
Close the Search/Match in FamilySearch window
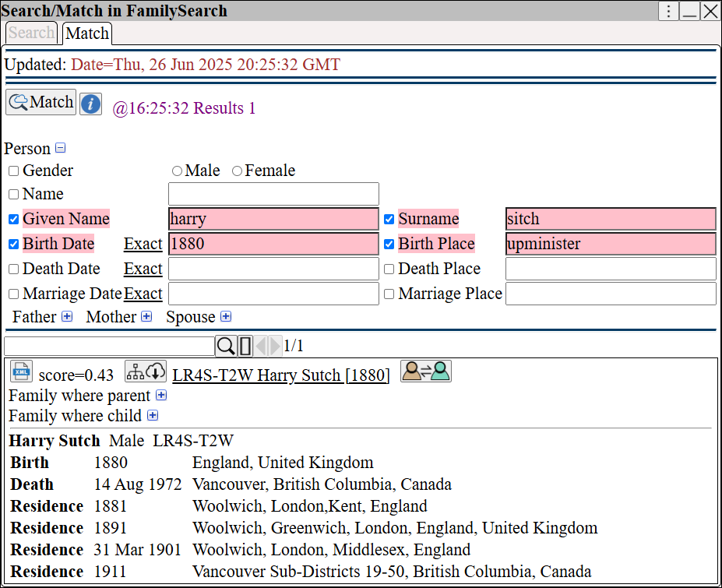710,11
